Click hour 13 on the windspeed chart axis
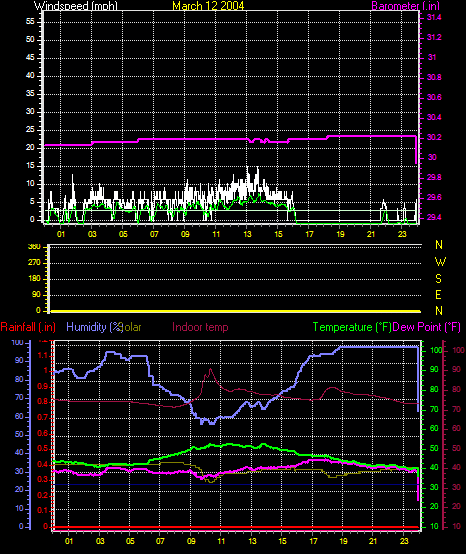 (x=247, y=234)
